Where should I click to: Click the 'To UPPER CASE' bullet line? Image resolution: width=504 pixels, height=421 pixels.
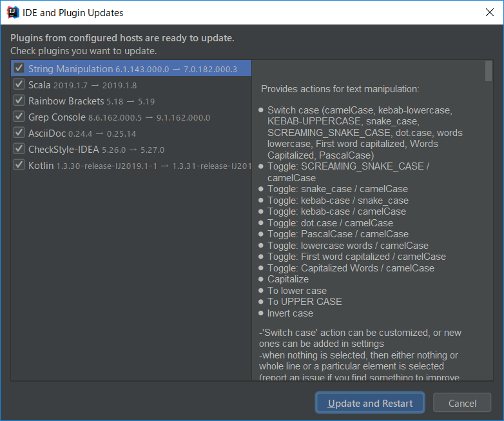tap(304, 301)
